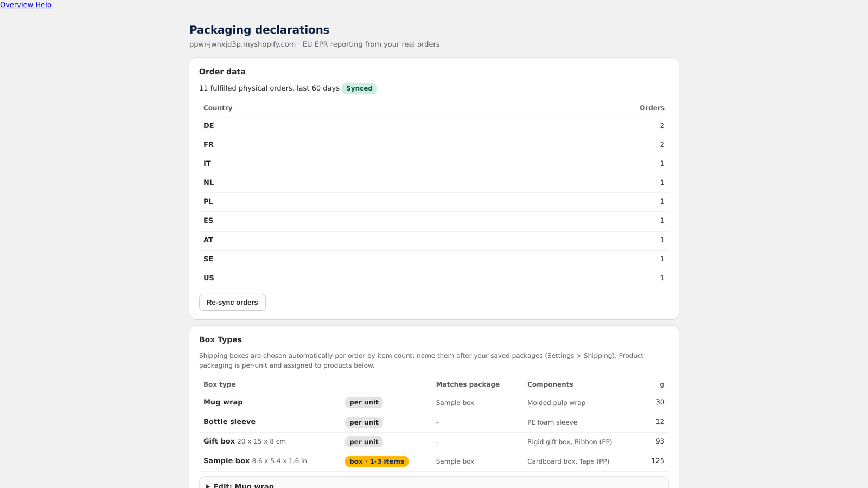Viewport: 868px width, 488px height.
Task: Click the Box Types heading
Action: point(220,339)
